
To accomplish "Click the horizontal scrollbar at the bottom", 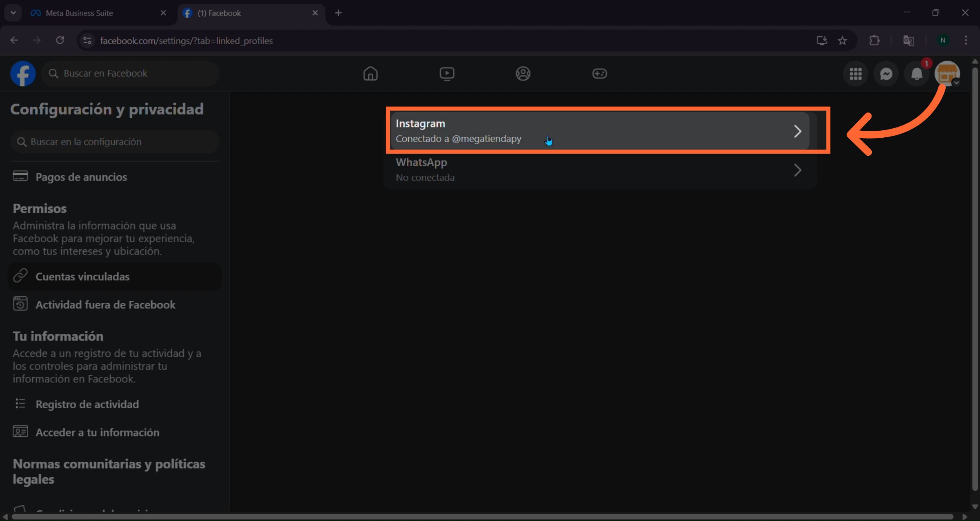I will (482, 517).
